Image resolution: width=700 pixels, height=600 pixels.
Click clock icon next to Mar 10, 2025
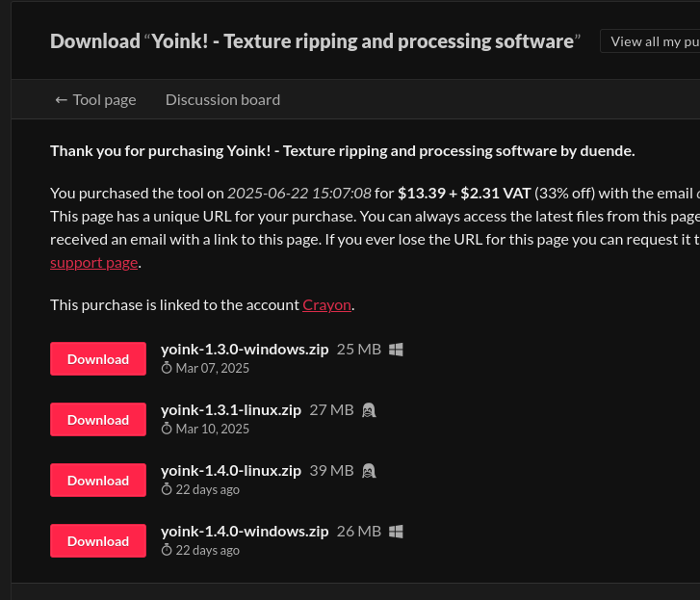[167, 429]
